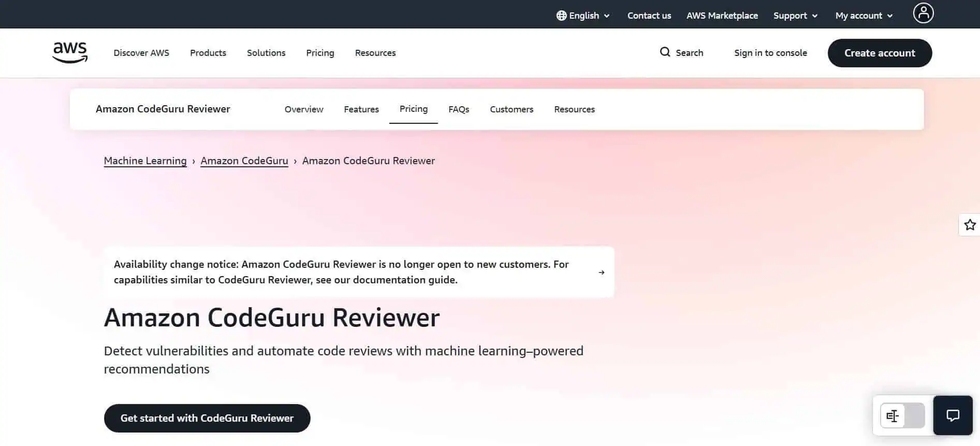Switch to the Features tab
Viewport: 980px width, 446px height.
point(361,109)
